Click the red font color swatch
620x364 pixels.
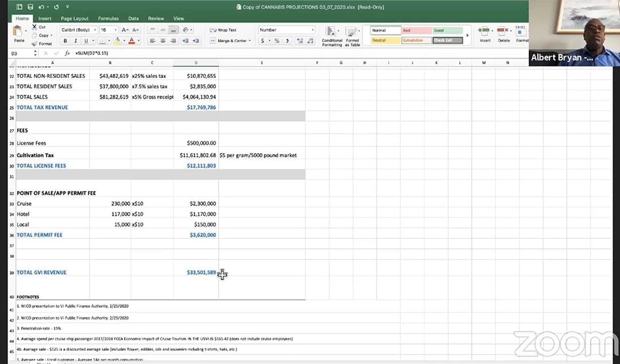pos(131,41)
